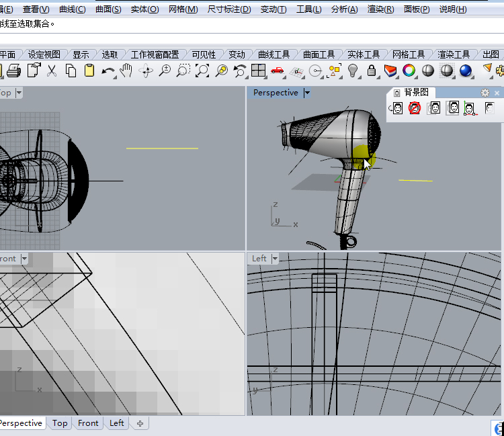Image resolution: width=504 pixels, height=436 pixels.
Task: Switch to the Front viewport tab
Action: tap(87, 423)
